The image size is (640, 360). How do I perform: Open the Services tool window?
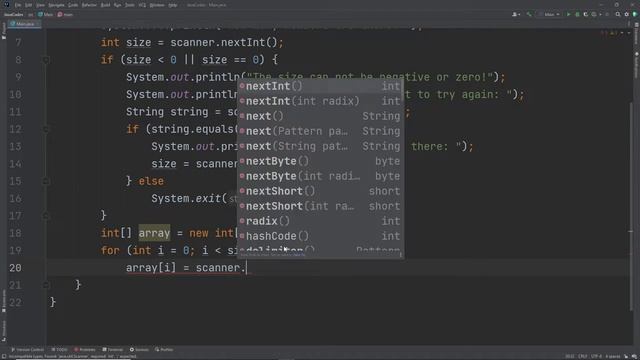(139, 350)
